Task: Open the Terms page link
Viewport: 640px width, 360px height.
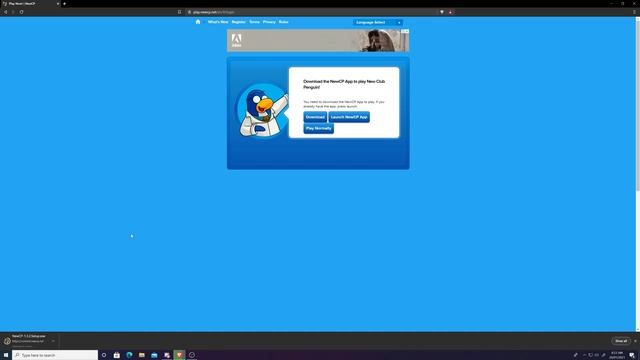Action: (x=254, y=22)
